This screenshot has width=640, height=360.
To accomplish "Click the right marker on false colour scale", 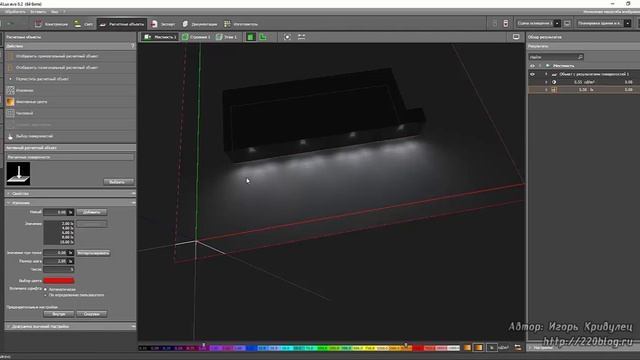I will [405, 345].
